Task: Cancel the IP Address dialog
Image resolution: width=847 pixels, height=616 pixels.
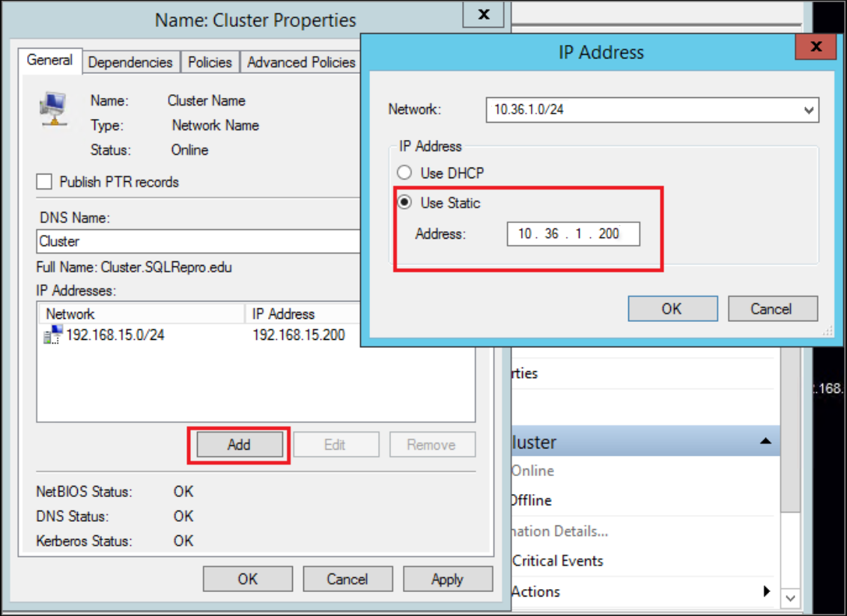Action: pos(772,308)
